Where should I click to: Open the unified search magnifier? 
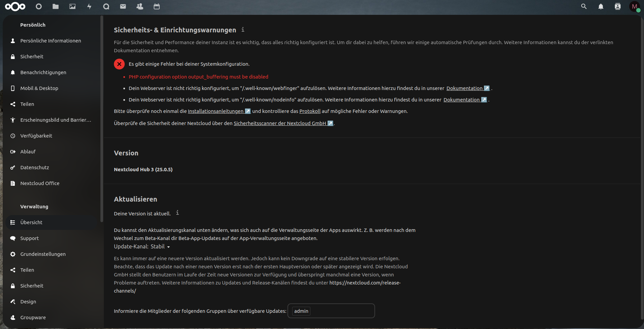click(x=584, y=6)
